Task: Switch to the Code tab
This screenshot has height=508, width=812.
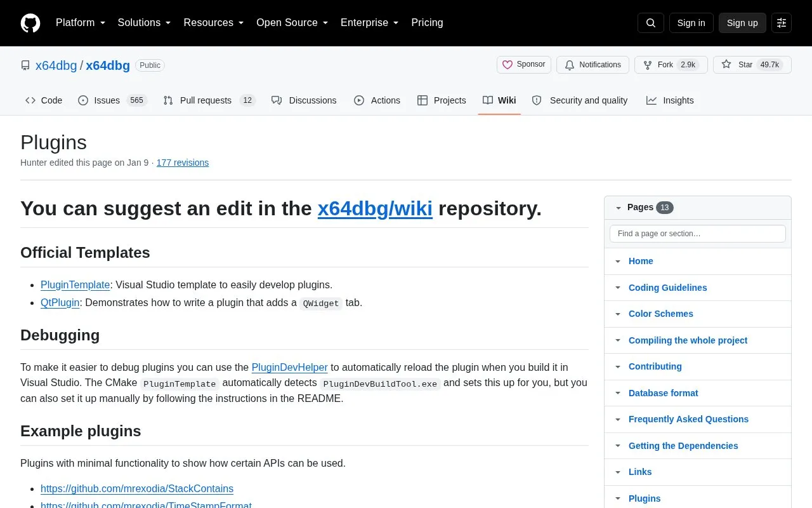Action: (x=44, y=100)
